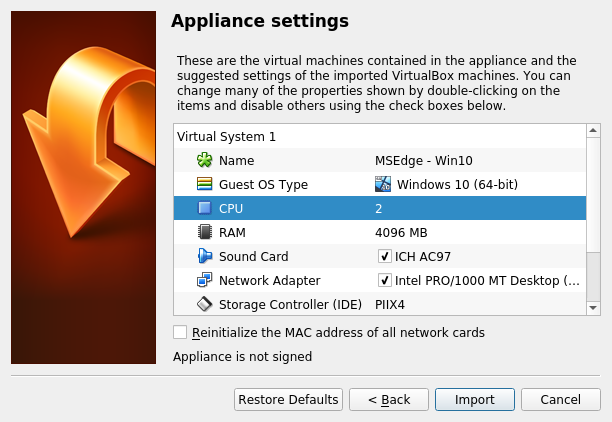Image resolution: width=612 pixels, height=422 pixels.
Task: Select the CPU row label
Action: 231,208
